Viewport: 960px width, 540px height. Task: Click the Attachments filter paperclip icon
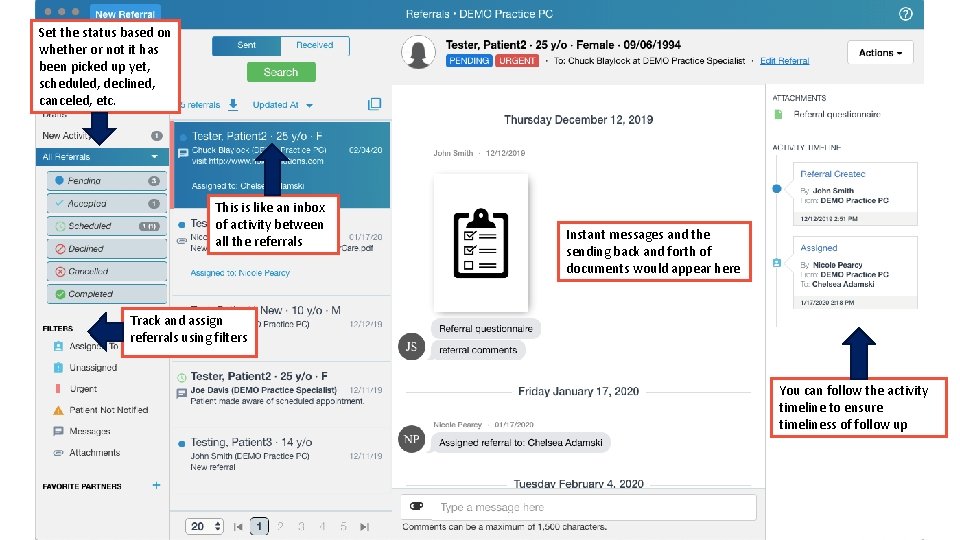tap(58, 452)
